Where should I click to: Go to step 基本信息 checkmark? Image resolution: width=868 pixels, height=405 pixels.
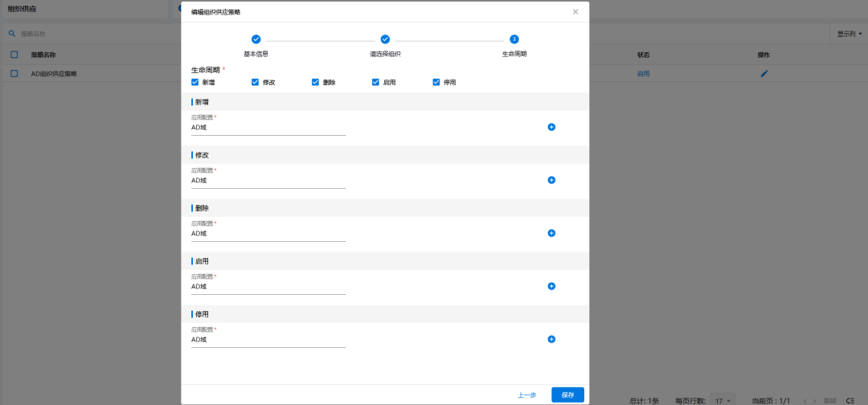tap(256, 39)
